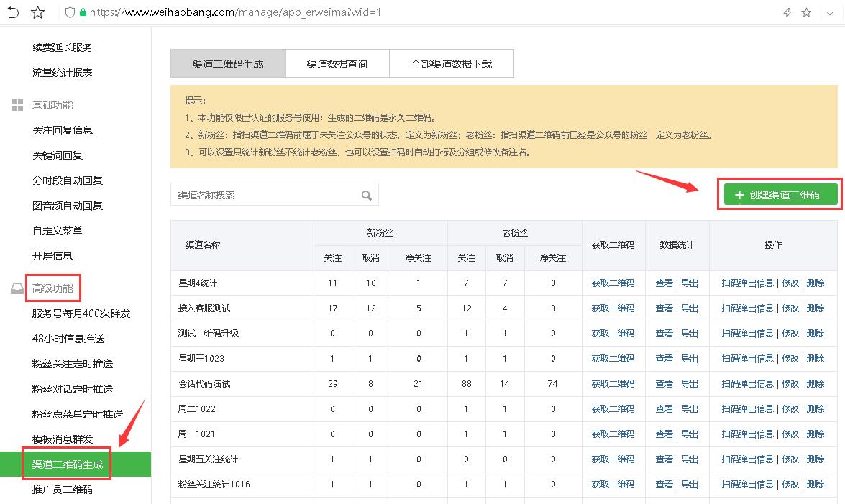Image resolution: width=845 pixels, height=504 pixels.
Task: Click the magnifier icon in the channel search box
Action: [x=367, y=195]
